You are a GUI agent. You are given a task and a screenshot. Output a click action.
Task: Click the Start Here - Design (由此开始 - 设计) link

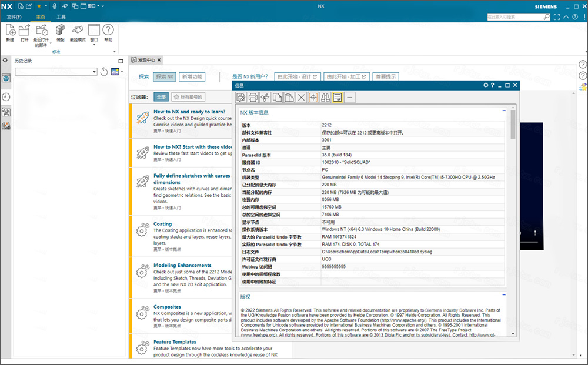[x=298, y=76]
